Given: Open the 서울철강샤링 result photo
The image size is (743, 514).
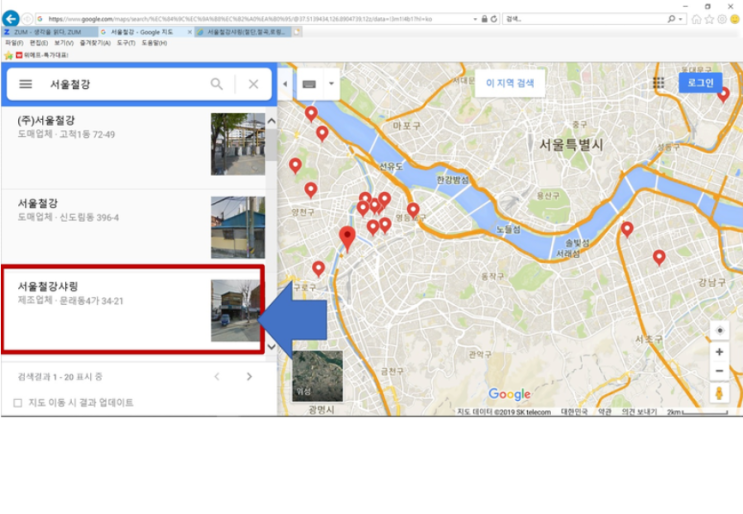Looking at the screenshot, I should pos(236,311).
